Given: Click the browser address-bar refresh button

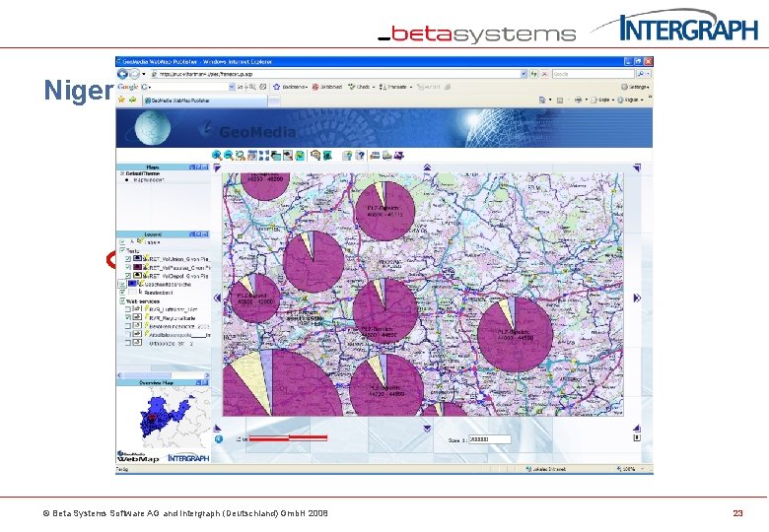Looking at the screenshot, I should (534, 74).
